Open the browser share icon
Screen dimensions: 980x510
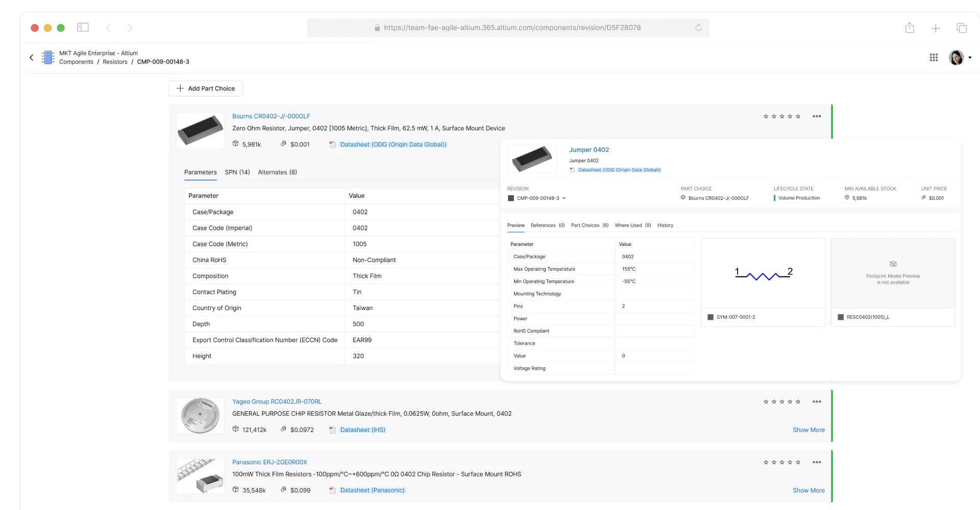(910, 28)
